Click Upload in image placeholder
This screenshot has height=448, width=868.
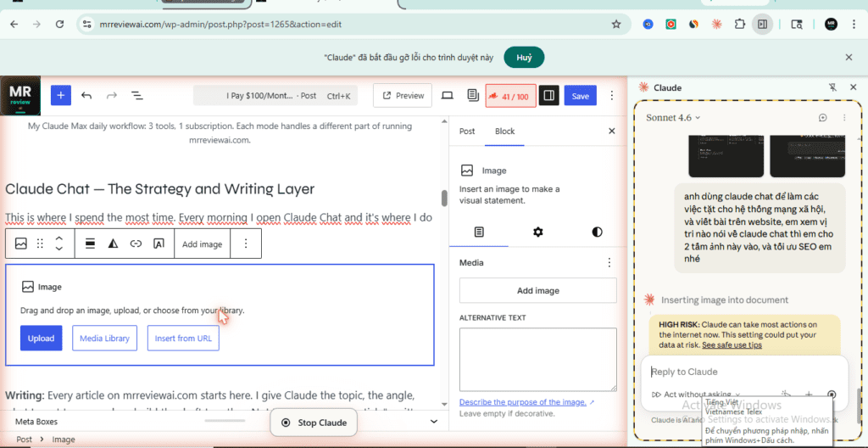coord(41,339)
